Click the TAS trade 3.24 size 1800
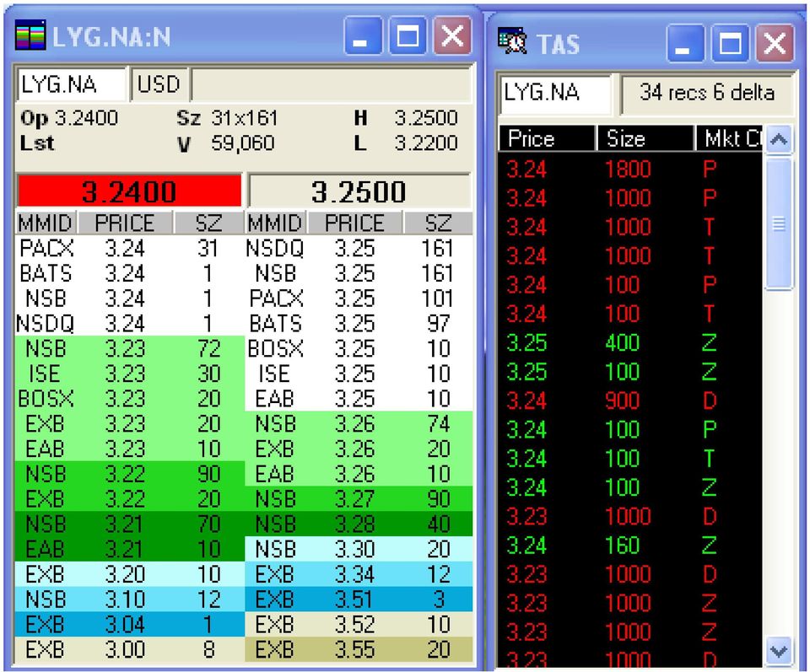This screenshot has height=672, width=810. click(630, 169)
